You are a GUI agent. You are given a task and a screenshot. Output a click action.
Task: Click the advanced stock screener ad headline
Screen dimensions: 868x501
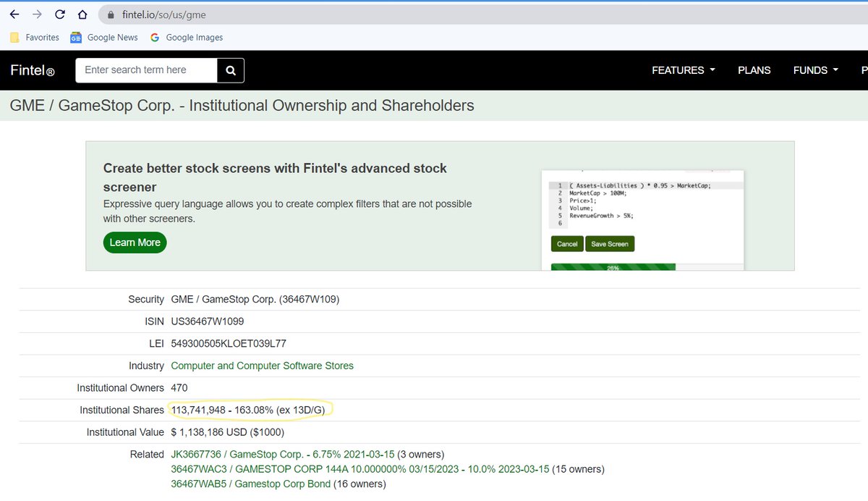(x=275, y=177)
